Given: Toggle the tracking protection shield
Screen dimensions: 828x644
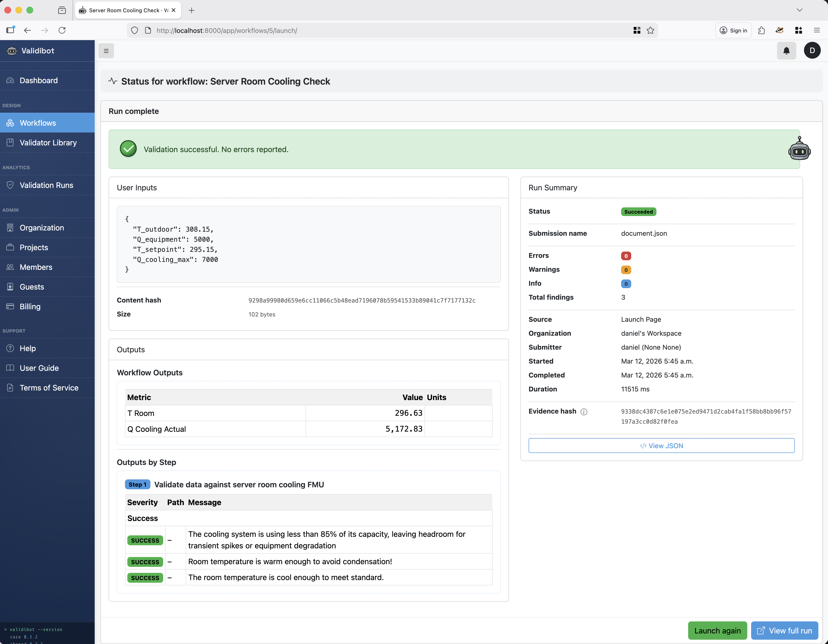Looking at the screenshot, I should pyautogui.click(x=134, y=30).
